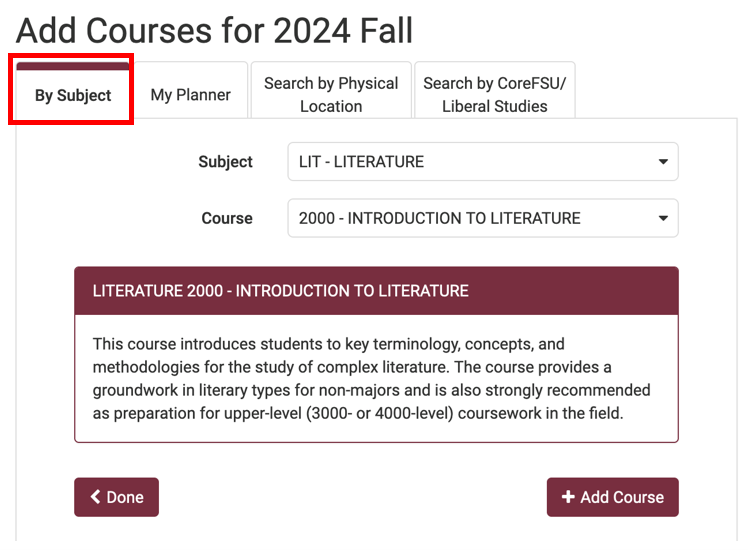Click the Course field label

[227, 218]
